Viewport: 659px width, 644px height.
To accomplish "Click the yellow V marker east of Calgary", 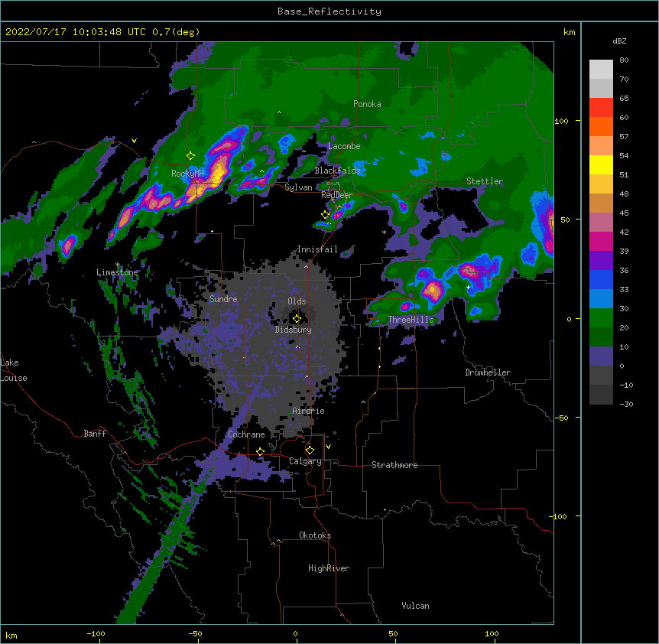I will point(328,447).
